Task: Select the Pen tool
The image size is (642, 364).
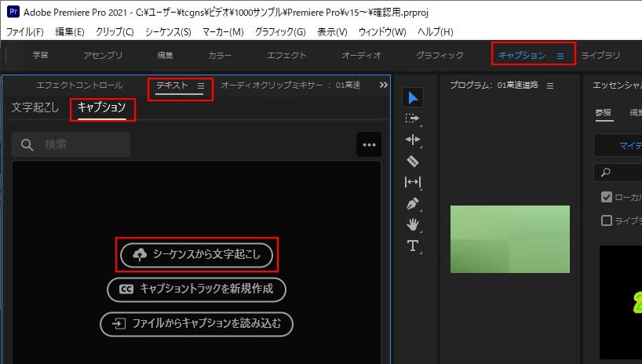Action: 412,203
